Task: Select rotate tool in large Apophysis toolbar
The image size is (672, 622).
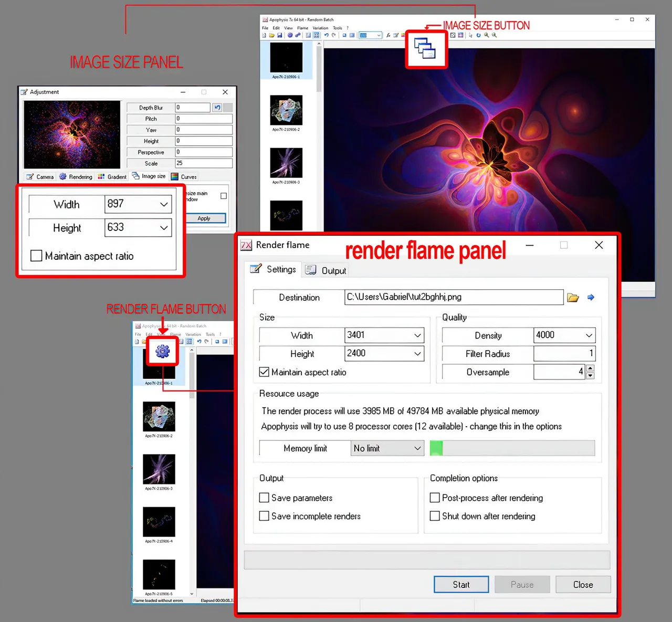Action: click(x=478, y=35)
